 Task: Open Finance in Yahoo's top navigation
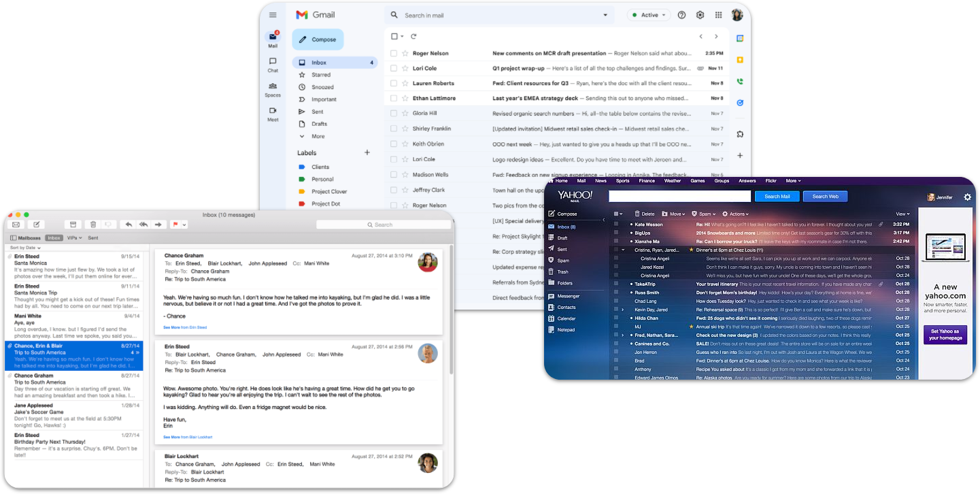(647, 181)
